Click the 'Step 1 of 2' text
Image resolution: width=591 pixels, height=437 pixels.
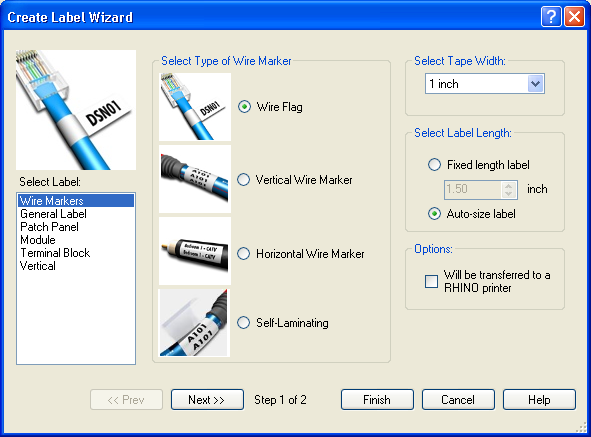click(280, 400)
